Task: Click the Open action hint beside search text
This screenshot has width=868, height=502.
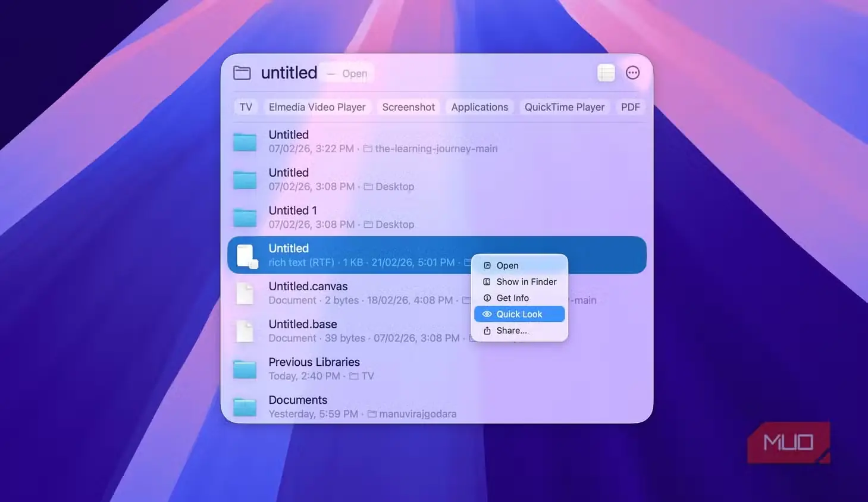Action: pos(355,73)
